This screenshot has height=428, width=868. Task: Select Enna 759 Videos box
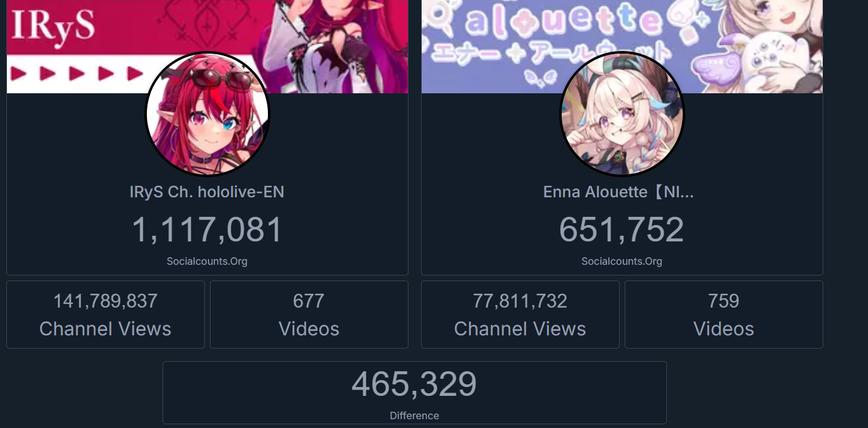[724, 315]
